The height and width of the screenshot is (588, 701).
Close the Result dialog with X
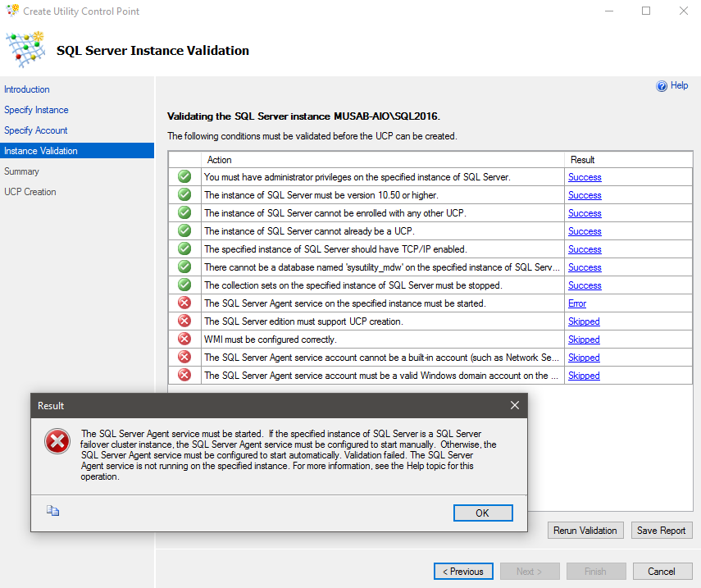tap(515, 405)
